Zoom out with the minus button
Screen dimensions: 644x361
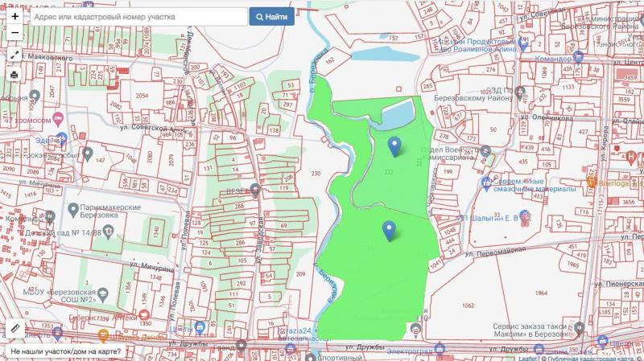click(x=14, y=33)
